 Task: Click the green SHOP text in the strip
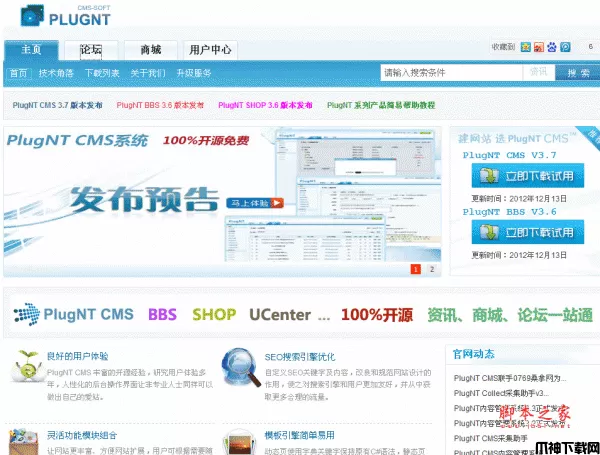point(214,315)
